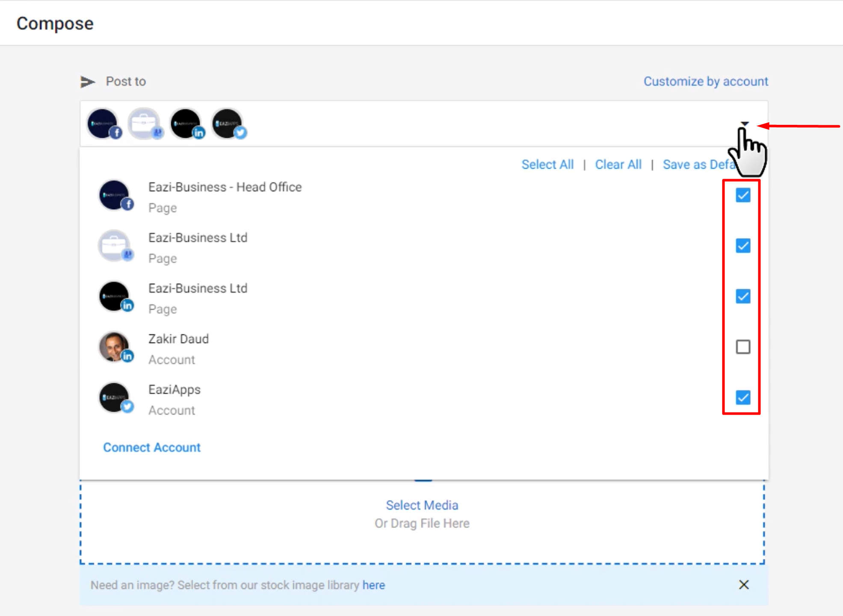Viewport: 843px width, 616px height.
Task: Uncheck the Google Eazi-Business Ltd page checkbox
Action: tap(743, 246)
